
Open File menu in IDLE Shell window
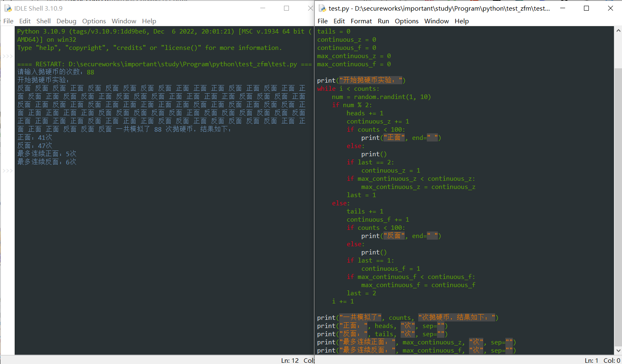coord(8,21)
